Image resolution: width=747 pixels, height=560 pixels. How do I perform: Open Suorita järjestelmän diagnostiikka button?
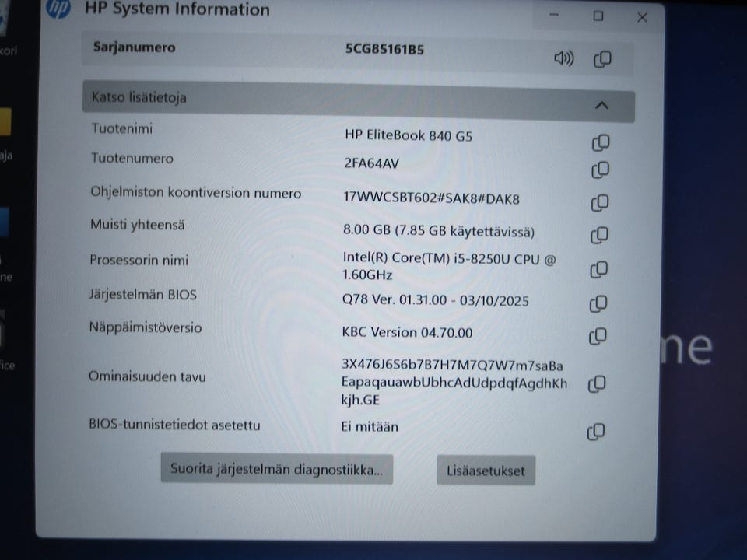coord(277,469)
